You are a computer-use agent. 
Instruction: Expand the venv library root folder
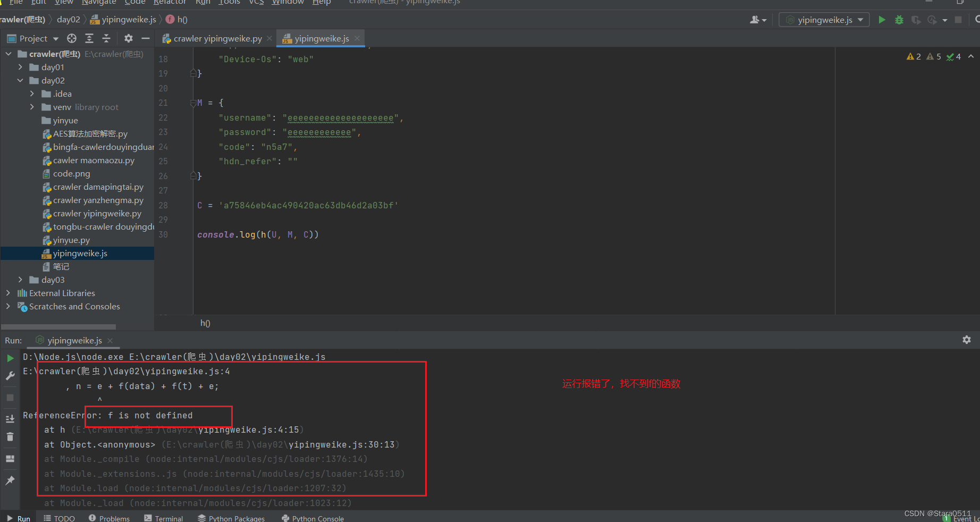(32, 107)
